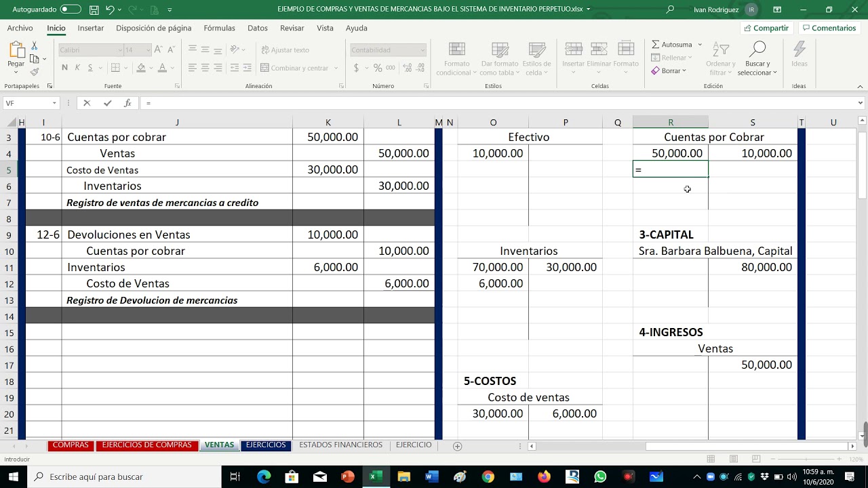Toggle bold N formatting
The height and width of the screenshot is (488, 868).
point(65,68)
